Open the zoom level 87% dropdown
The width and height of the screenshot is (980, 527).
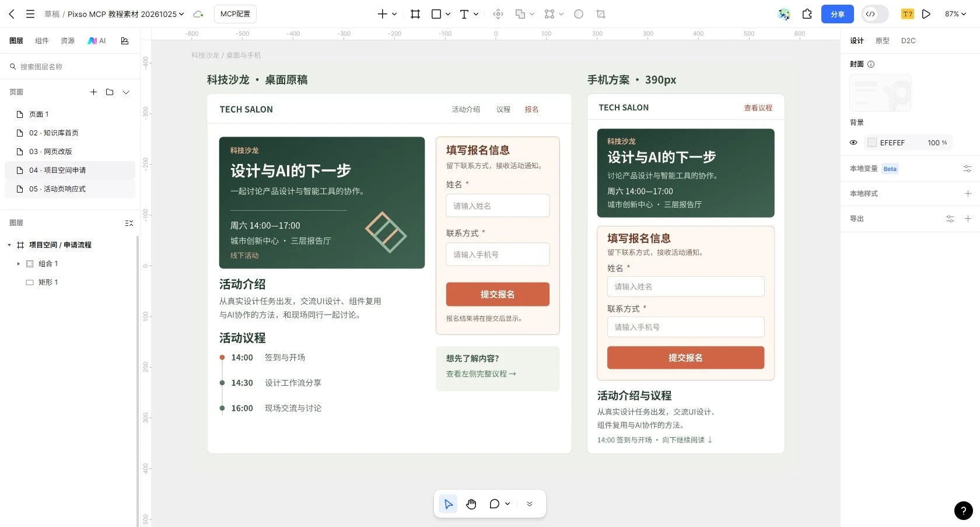tap(956, 14)
